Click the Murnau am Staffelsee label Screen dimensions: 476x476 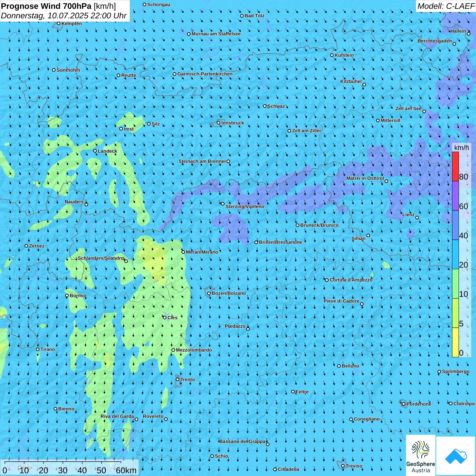[x=216, y=34]
